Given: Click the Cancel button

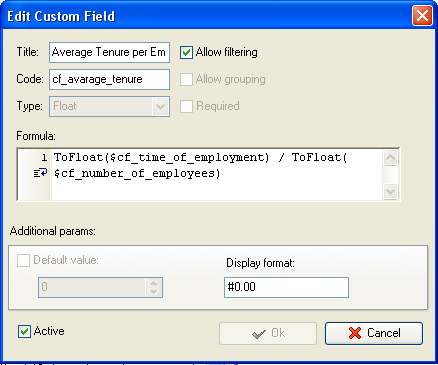Looking at the screenshot, I should point(374,333).
